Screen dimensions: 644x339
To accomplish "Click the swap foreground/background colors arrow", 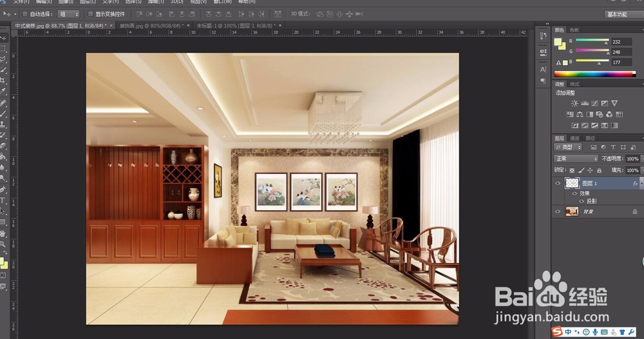I will pyautogui.click(x=5, y=253).
